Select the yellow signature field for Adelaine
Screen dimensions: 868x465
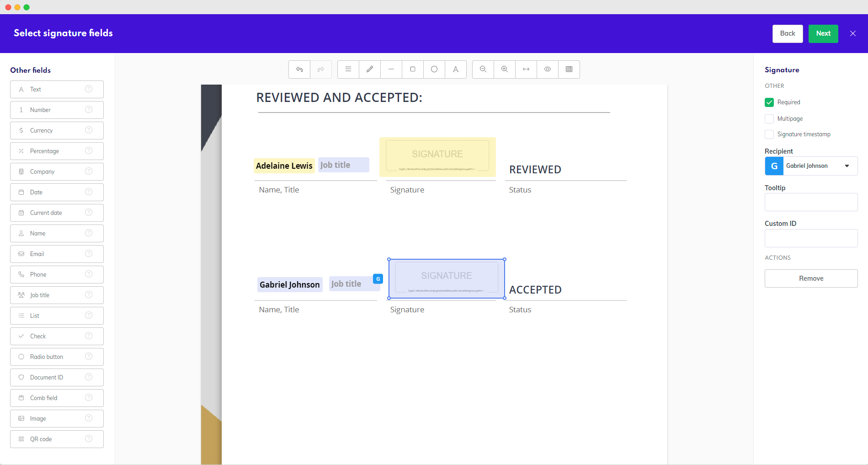tap(437, 157)
